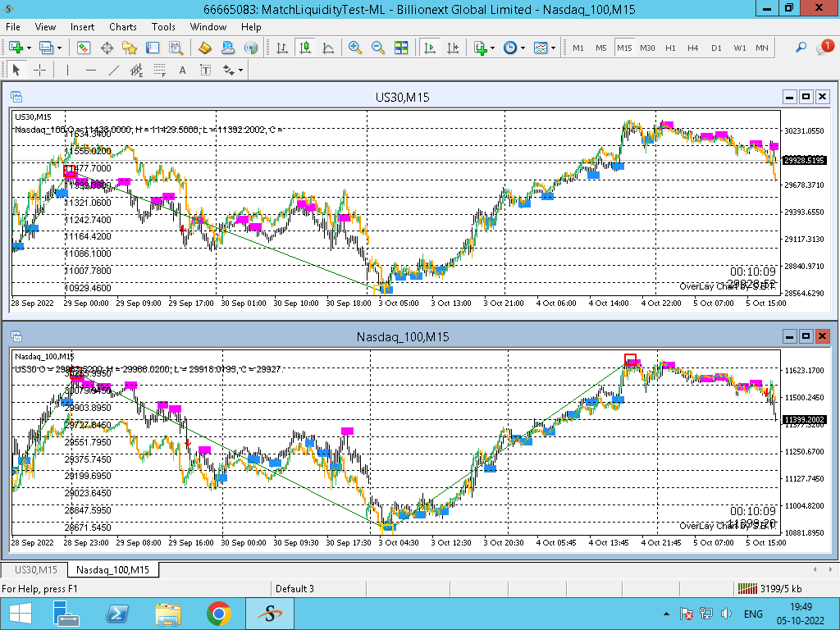
Task: Click the Zoom Out magnifier icon
Action: pyautogui.click(x=378, y=48)
